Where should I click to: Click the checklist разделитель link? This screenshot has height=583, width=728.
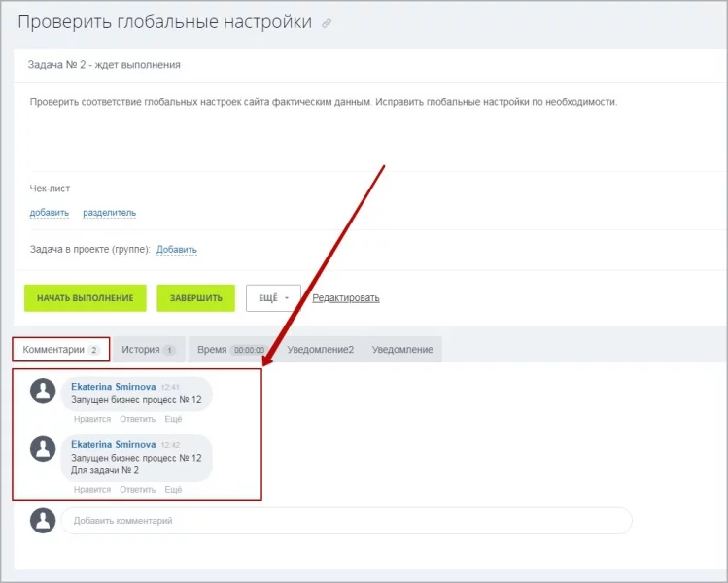click(x=109, y=213)
